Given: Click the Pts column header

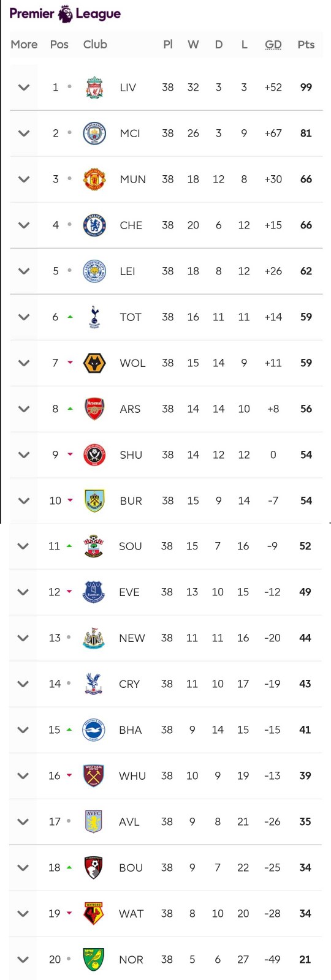Looking at the screenshot, I should tap(306, 45).
